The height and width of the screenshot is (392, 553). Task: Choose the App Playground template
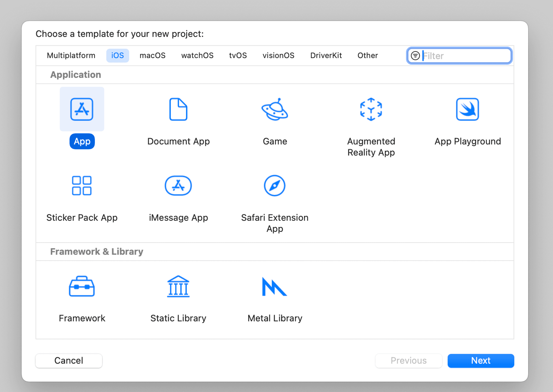click(x=467, y=109)
